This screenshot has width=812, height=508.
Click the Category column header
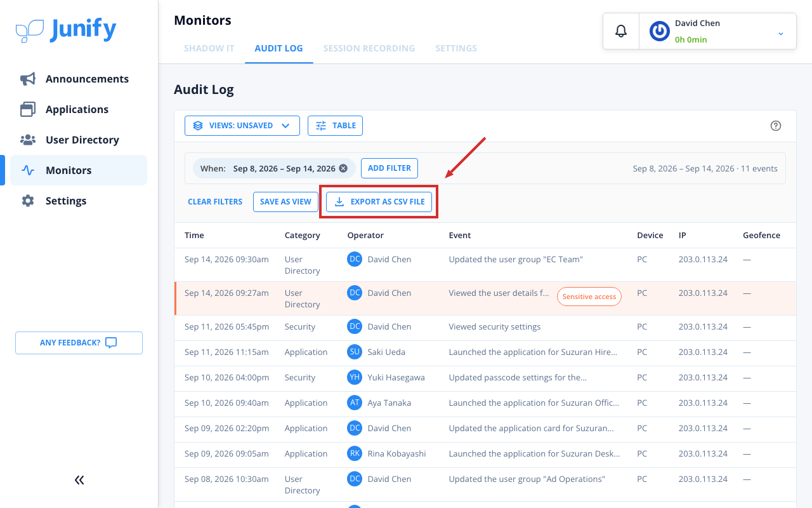[x=303, y=235]
